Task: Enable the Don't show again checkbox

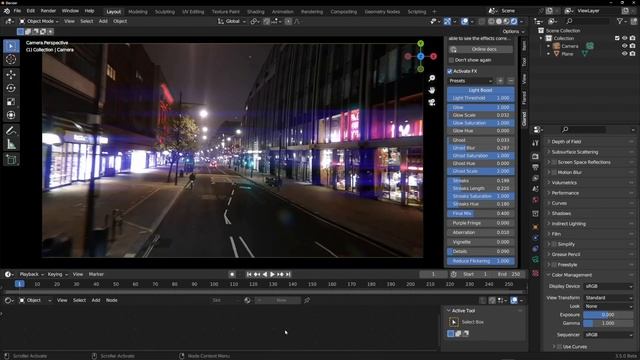Action: tap(451, 60)
